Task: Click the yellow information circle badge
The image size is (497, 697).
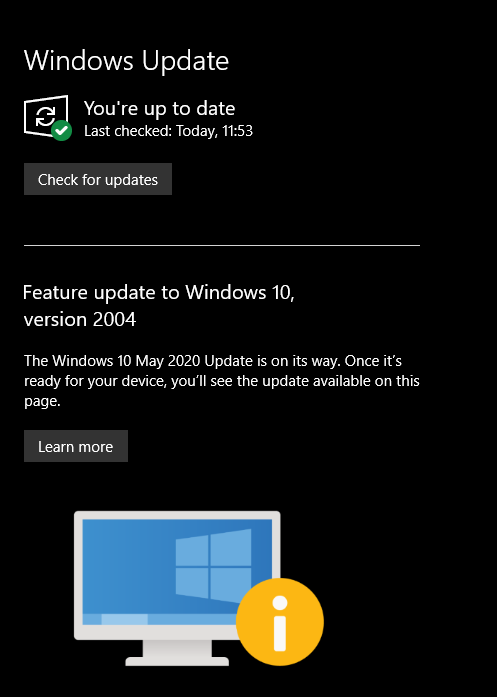Action: [x=280, y=621]
